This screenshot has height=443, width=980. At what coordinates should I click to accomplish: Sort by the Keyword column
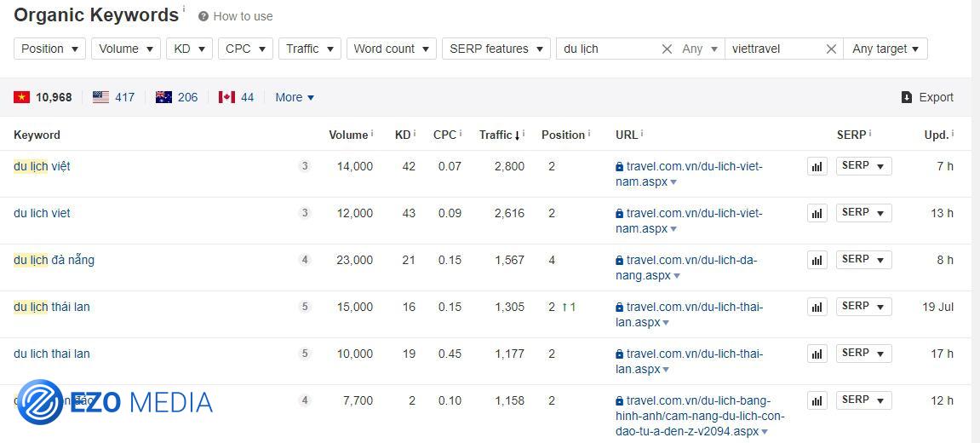tap(37, 135)
